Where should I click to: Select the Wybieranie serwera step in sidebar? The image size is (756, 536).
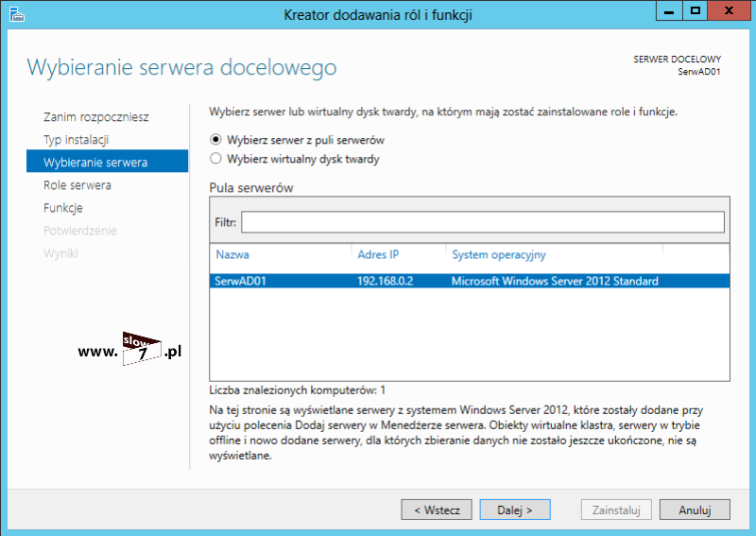[95, 163]
